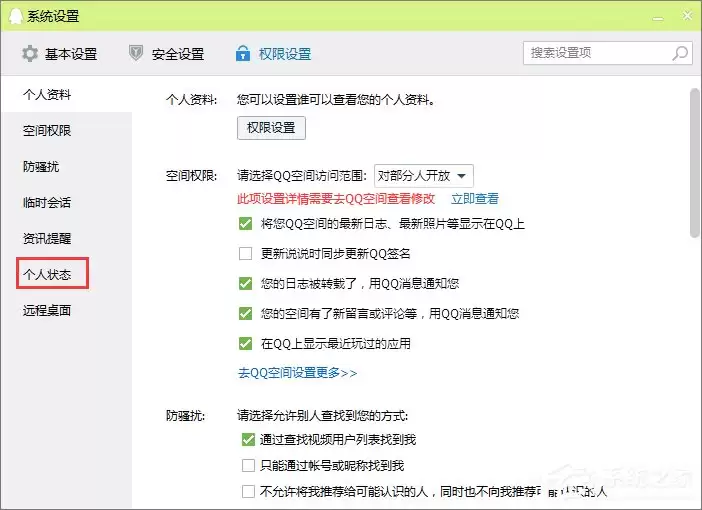
Task: Click the vertical scrollbar thumb
Action: [x=694, y=163]
